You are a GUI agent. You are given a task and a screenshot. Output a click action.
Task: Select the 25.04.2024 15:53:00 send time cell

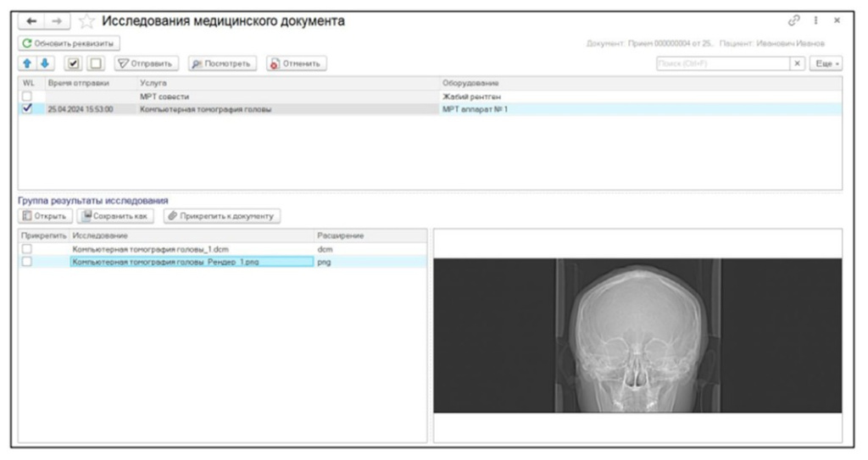pyautogui.click(x=91, y=109)
